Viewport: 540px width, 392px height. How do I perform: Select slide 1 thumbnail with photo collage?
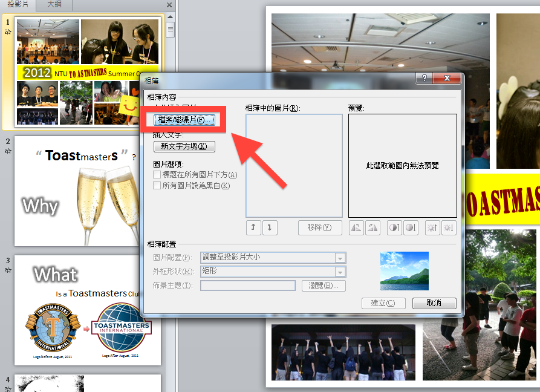(88, 71)
